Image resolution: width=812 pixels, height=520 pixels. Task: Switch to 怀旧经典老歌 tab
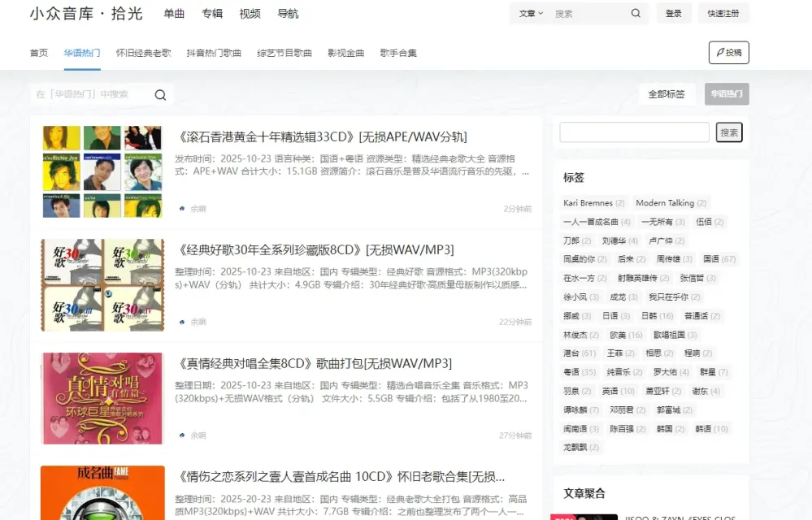tap(143, 53)
